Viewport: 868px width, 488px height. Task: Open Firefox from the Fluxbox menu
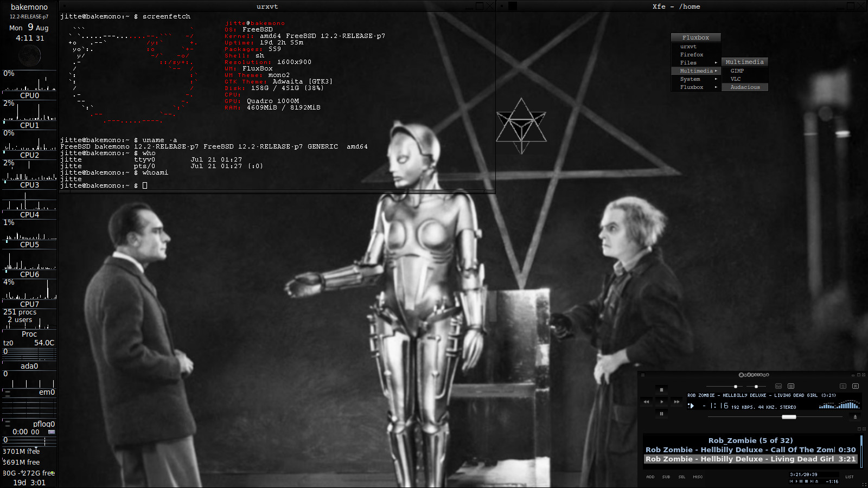click(x=692, y=55)
